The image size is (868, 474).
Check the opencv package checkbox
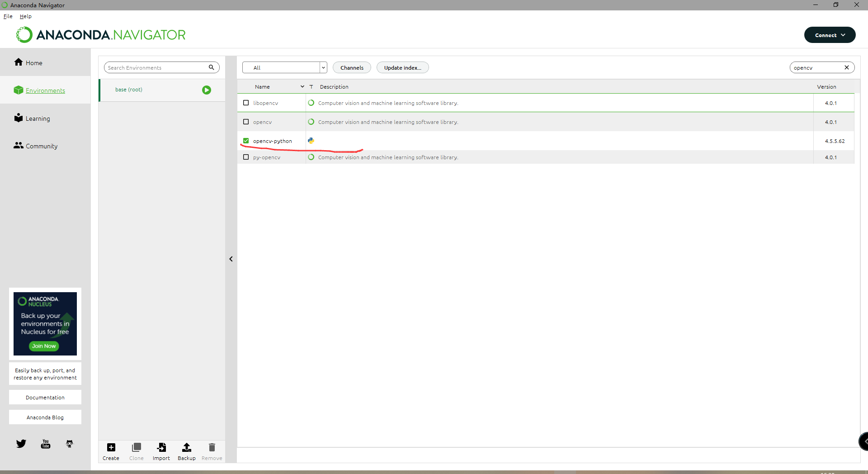(x=246, y=122)
